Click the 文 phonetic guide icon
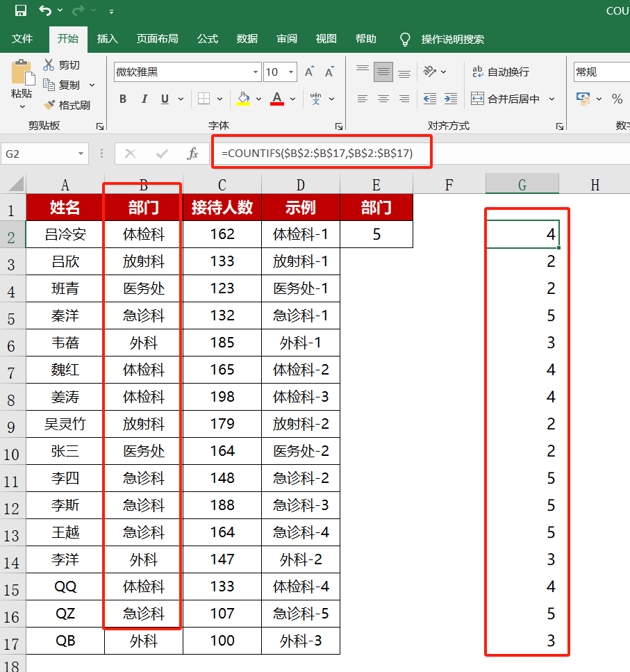This screenshot has width=630, height=672. click(315, 99)
